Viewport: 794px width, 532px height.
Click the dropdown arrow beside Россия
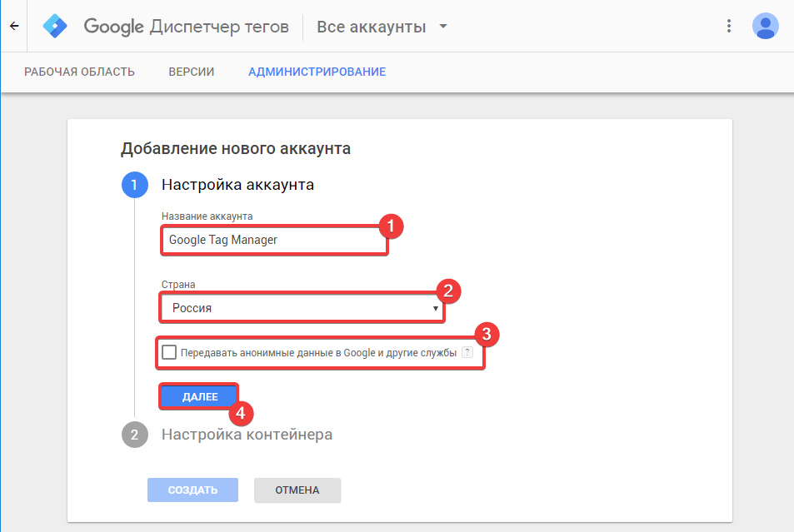click(435, 308)
